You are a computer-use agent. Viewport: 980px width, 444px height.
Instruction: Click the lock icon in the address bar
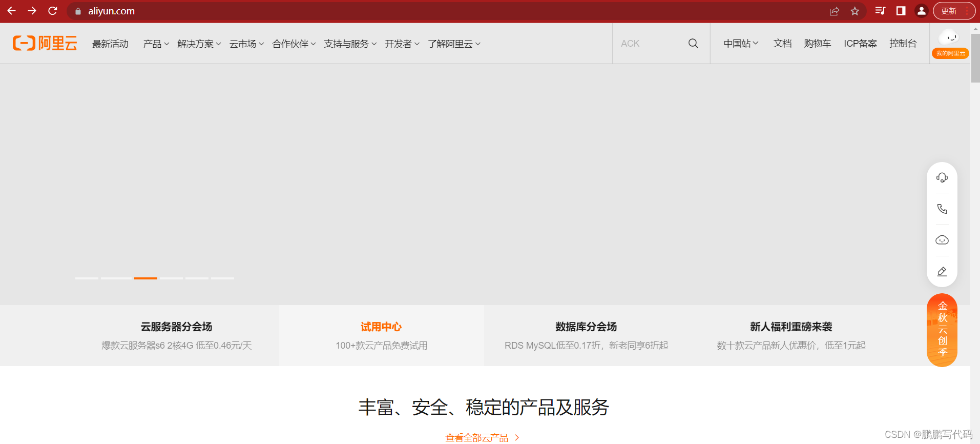point(78,11)
